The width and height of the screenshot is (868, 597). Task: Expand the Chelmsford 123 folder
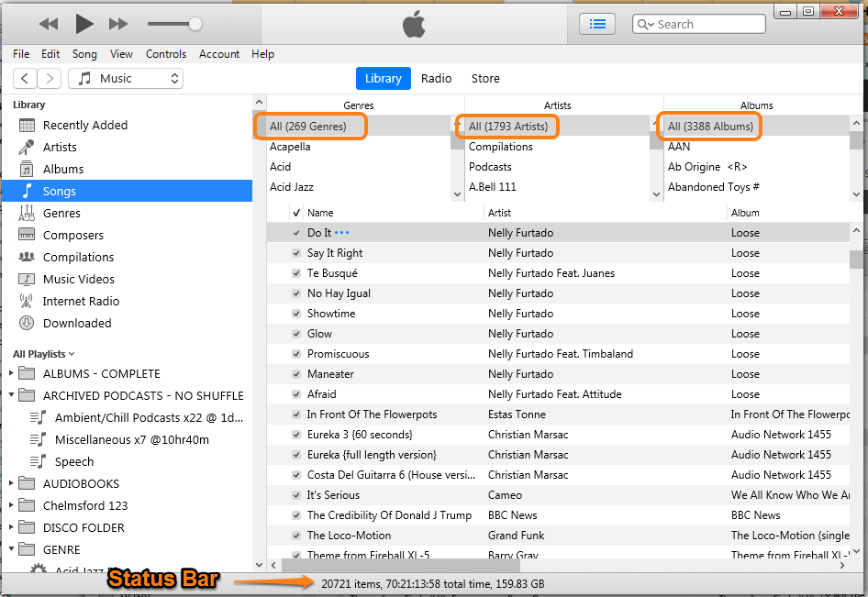click(x=11, y=505)
